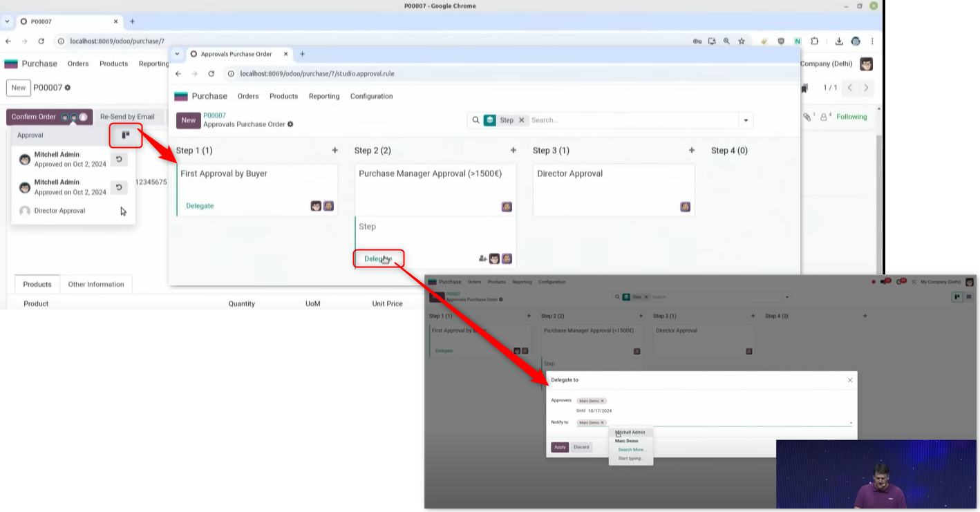Revoke second Mitchell Admin approval
This screenshot has height=512, width=980.
point(119,187)
